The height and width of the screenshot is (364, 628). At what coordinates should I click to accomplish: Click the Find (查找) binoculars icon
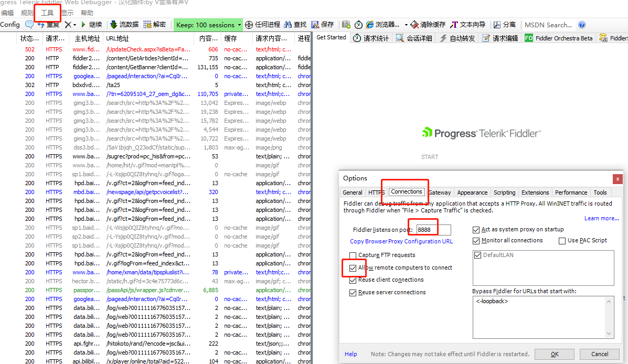288,25
